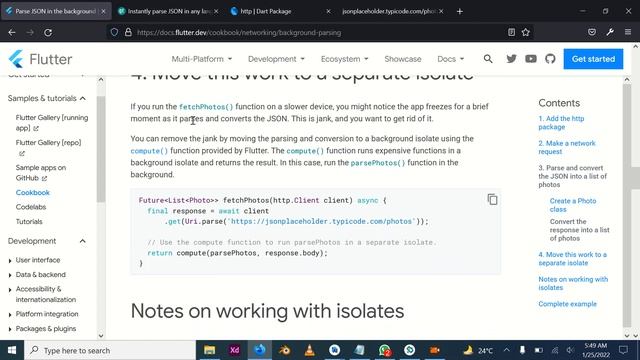Image resolution: width=640 pixels, height=360 pixels.
Task: Click the Type here to search box
Action: 110,350
